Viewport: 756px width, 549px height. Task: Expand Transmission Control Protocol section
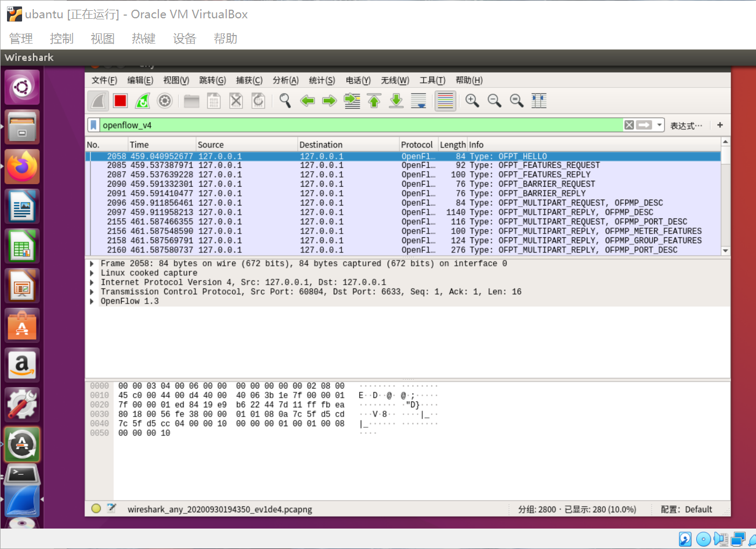tap(92, 292)
